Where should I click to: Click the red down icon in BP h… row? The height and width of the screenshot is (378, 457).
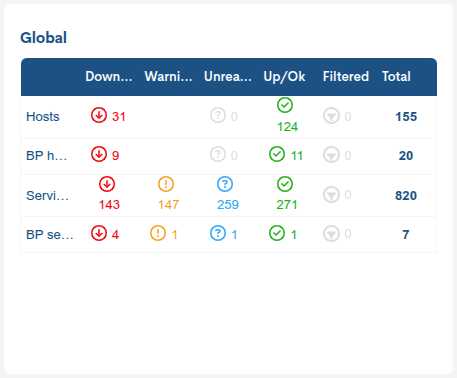tap(99, 154)
